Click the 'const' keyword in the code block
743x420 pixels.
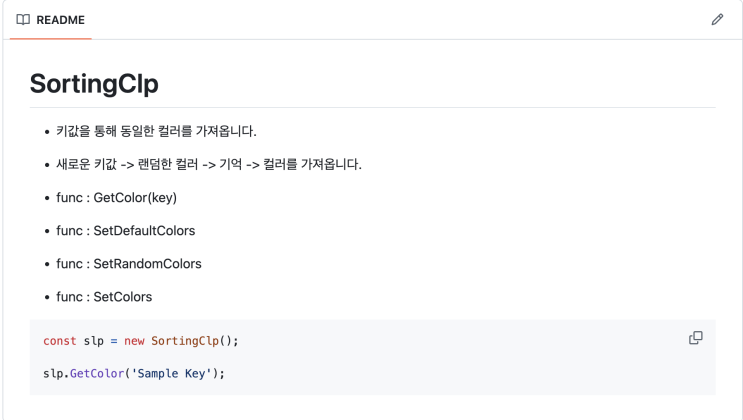pos(60,341)
